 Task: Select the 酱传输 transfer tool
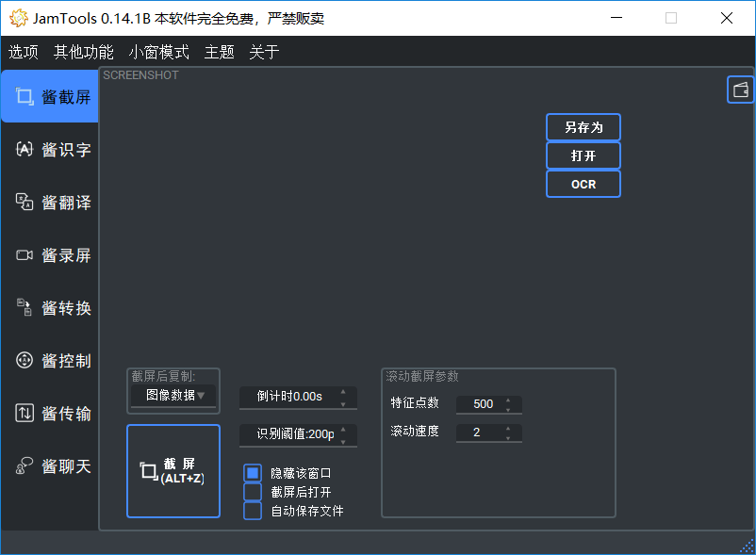[x=52, y=413]
